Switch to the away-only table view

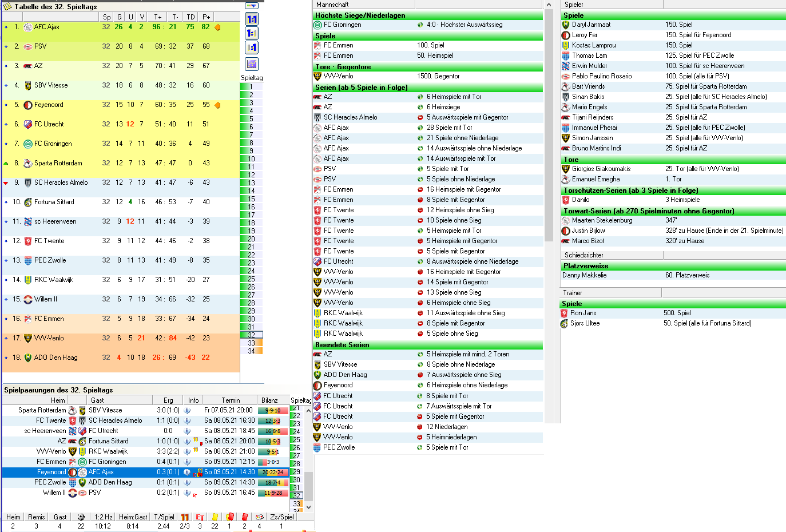tap(252, 47)
